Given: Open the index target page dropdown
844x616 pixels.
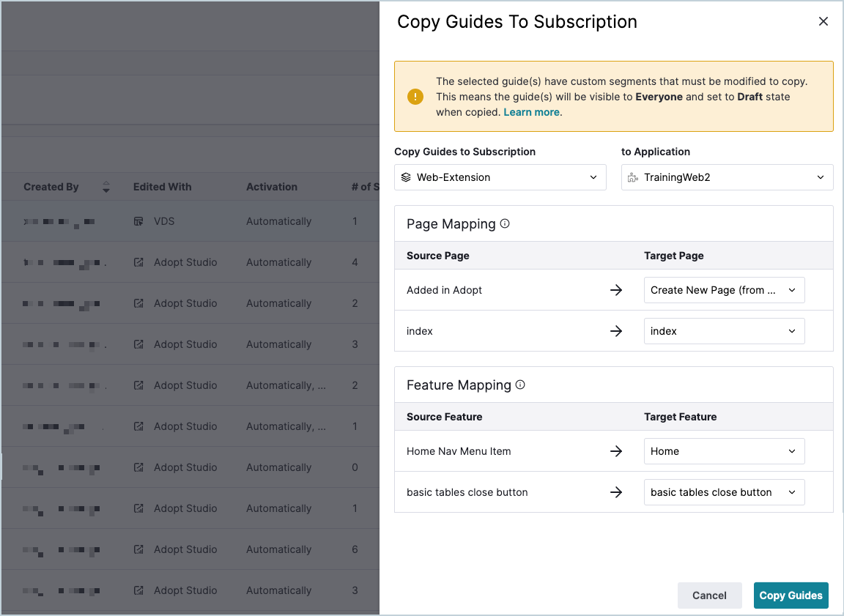Looking at the screenshot, I should point(724,331).
